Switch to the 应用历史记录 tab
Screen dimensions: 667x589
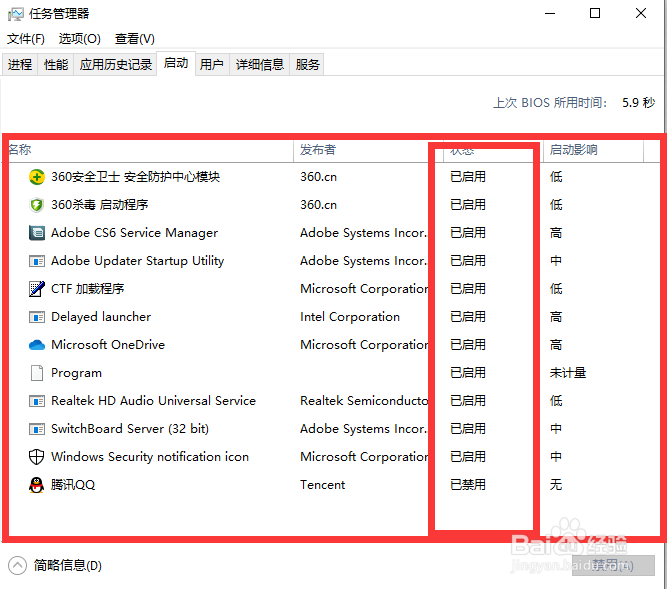116,65
